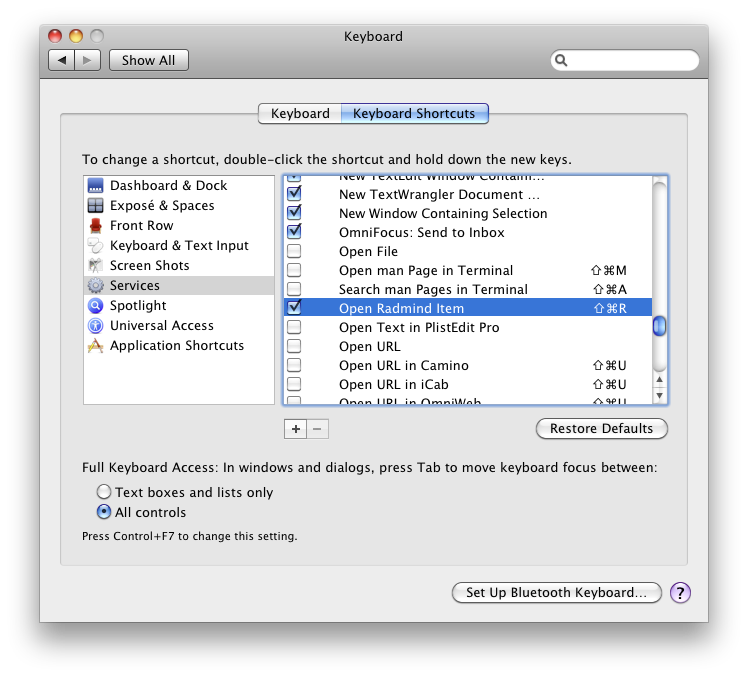This screenshot has height=677, width=748.
Task: Uncheck OmniFocus: Send to Inbox
Action: [x=294, y=232]
